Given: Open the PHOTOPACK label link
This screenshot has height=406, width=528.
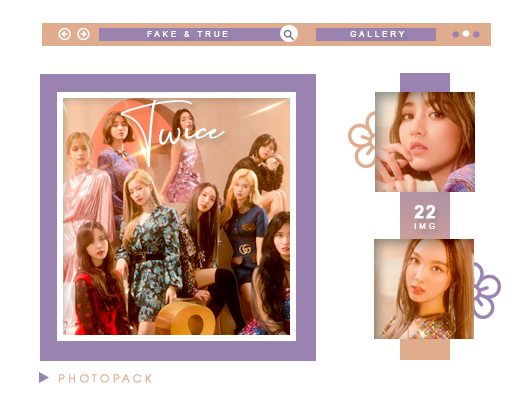Looking at the screenshot, I should 105,378.
